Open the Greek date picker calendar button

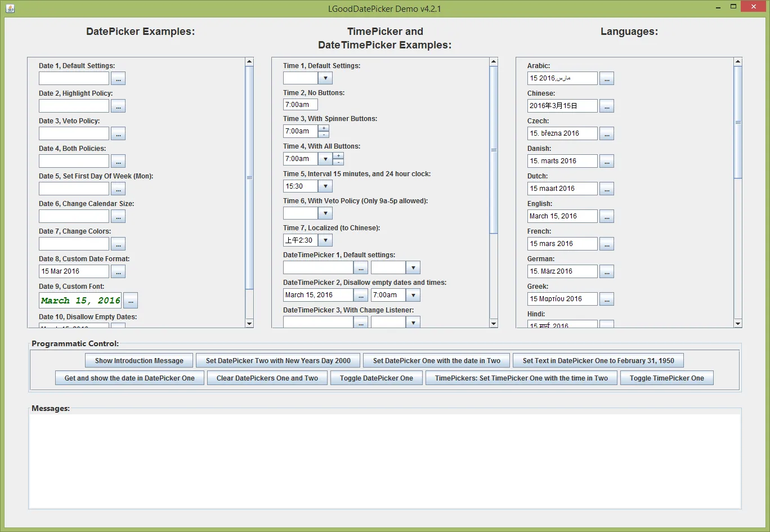[x=607, y=299]
